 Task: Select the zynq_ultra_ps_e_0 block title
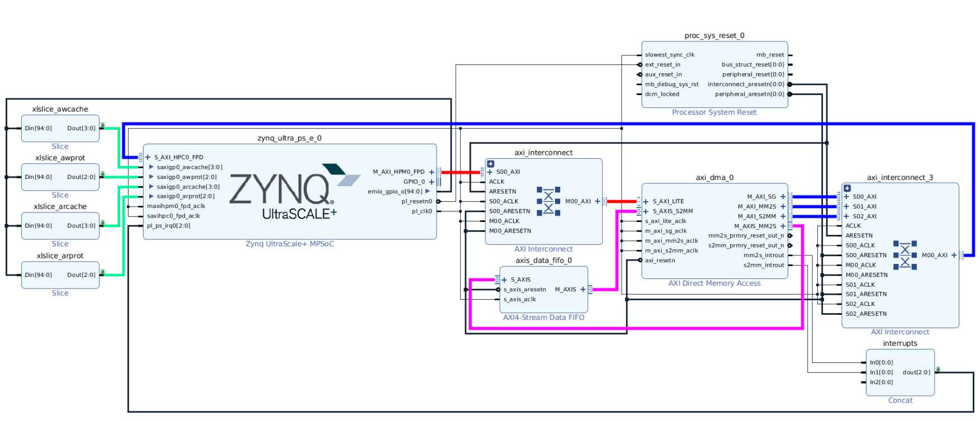(290, 138)
